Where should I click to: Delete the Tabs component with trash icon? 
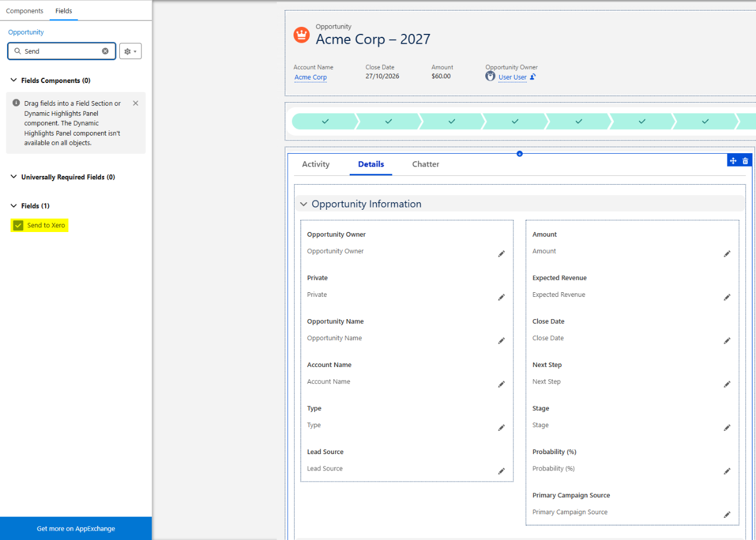pyautogui.click(x=745, y=161)
